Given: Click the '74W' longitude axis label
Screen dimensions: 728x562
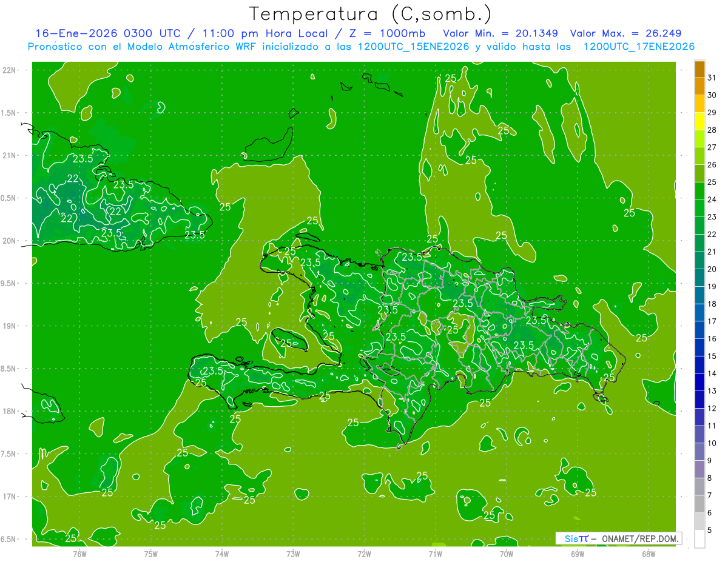Looking at the screenshot, I should (x=222, y=554).
